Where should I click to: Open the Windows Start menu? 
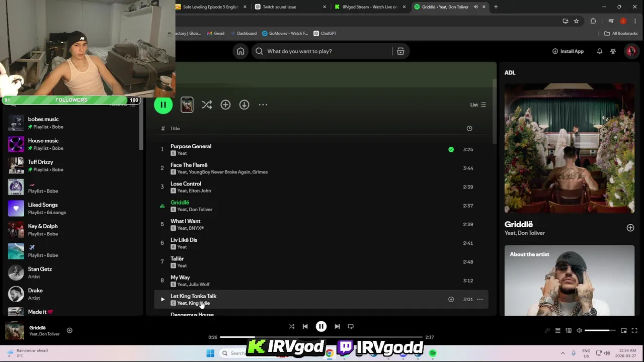210,353
